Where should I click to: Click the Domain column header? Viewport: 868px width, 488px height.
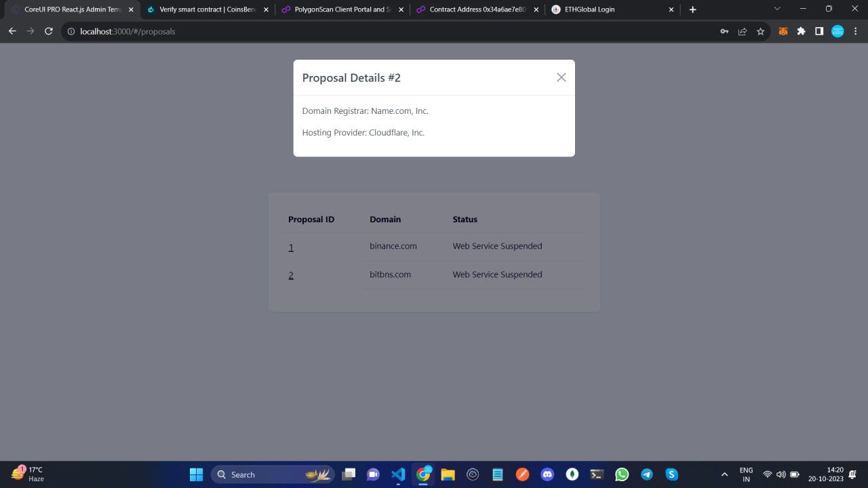385,220
